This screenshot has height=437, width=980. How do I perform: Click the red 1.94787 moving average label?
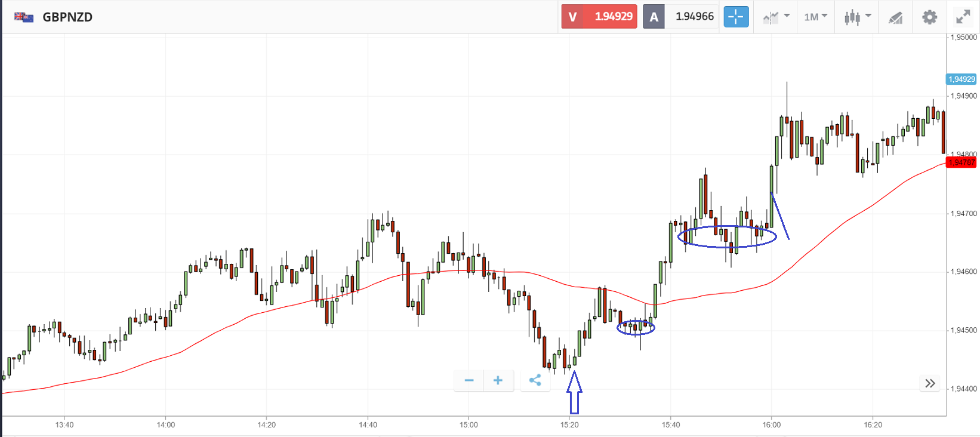pos(961,162)
